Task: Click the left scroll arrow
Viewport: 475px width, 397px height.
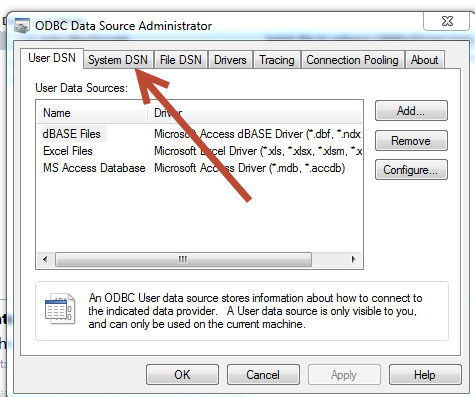Action: pyautogui.click(x=45, y=259)
